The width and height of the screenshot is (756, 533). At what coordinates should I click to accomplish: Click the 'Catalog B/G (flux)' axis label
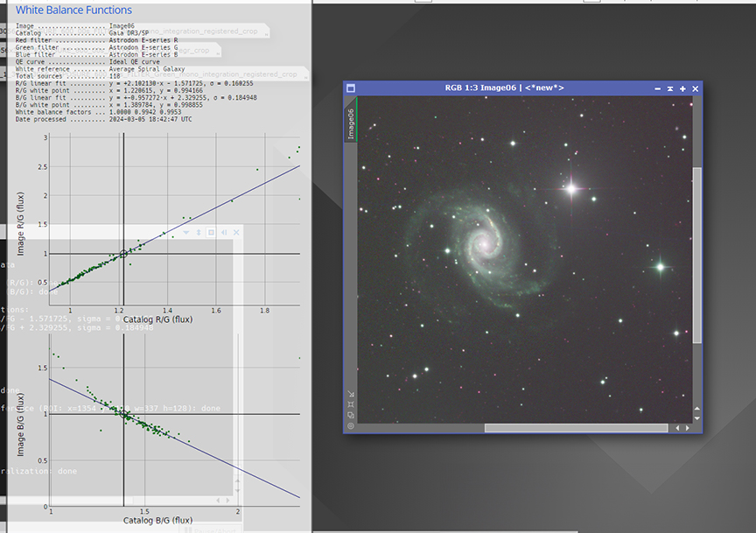[157, 521]
